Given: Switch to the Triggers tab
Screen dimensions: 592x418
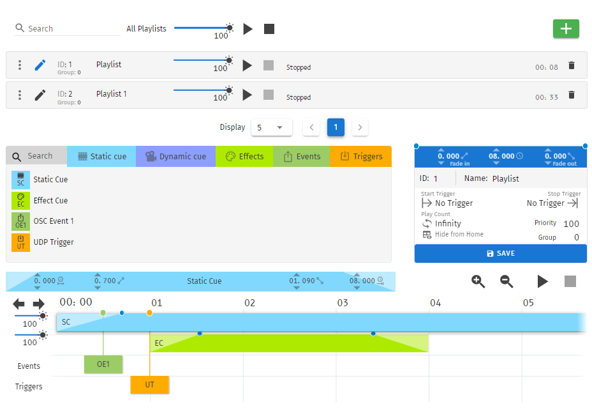Looking at the screenshot, I should point(361,156).
